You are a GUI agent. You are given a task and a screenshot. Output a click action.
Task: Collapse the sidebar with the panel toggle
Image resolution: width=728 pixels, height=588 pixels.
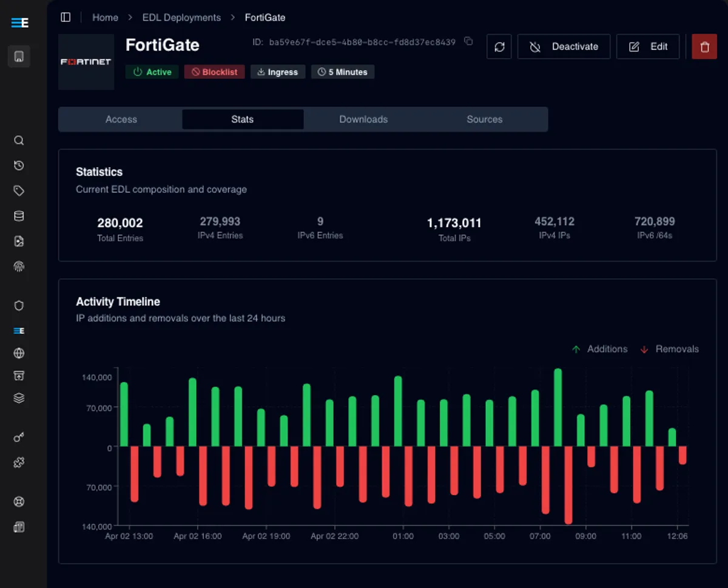click(x=65, y=17)
